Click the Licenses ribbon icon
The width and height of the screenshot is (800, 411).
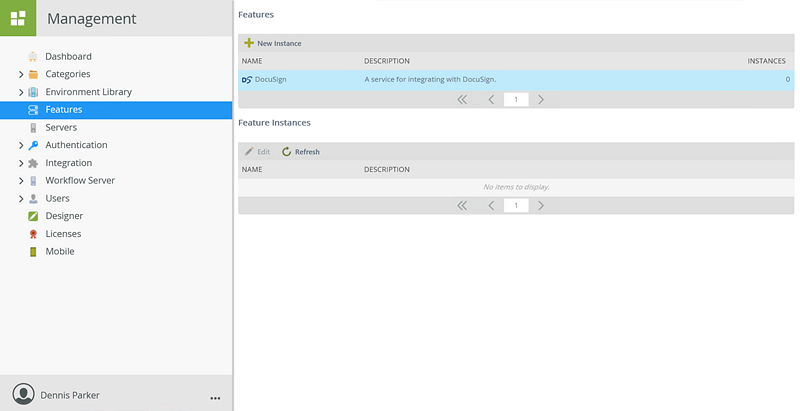33,234
